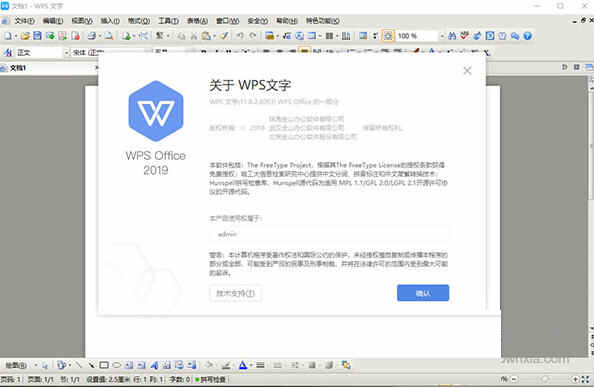Open the 文件(F) menu
594x388 pixels.
point(24,21)
